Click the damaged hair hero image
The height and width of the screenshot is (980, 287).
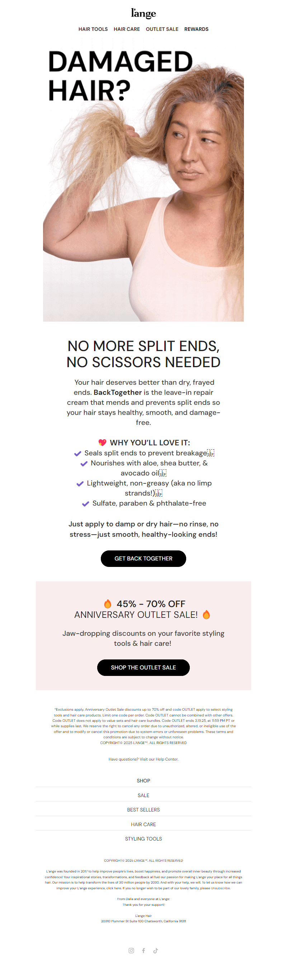(143, 183)
